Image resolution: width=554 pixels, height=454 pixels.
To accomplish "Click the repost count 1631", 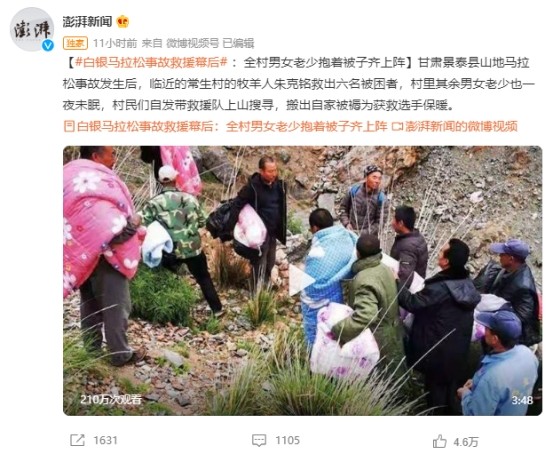I will (105, 441).
